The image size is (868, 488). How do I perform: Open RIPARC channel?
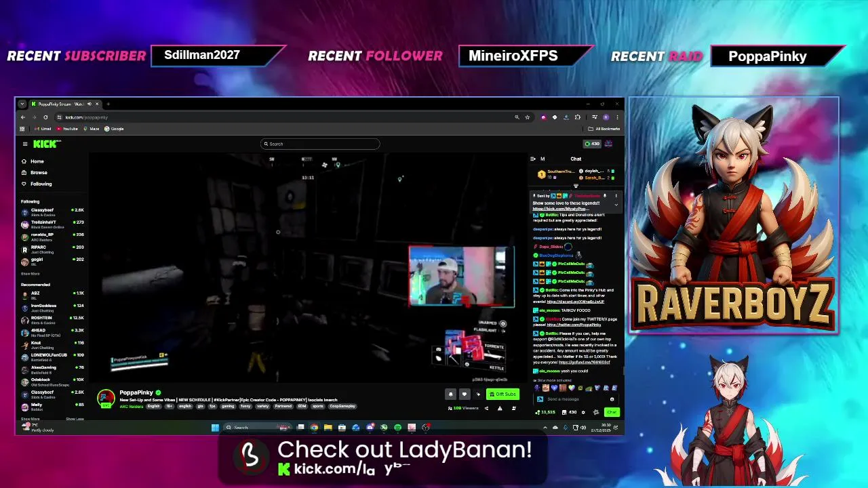[x=52, y=248]
